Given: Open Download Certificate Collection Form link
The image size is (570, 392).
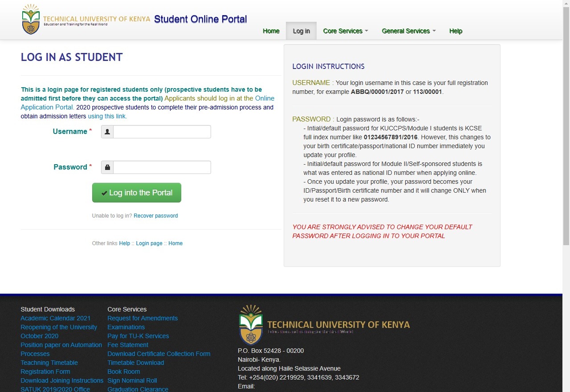Looking at the screenshot, I should [159, 354].
